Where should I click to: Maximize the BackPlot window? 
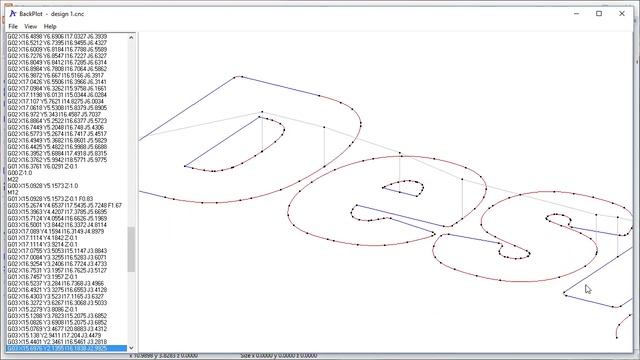click(599, 13)
